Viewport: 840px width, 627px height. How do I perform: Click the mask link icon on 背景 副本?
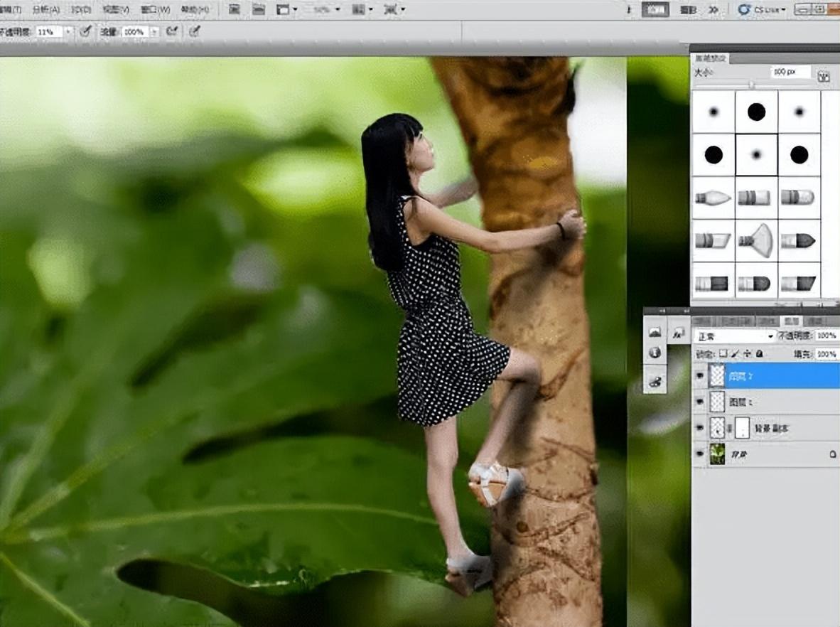point(730,428)
